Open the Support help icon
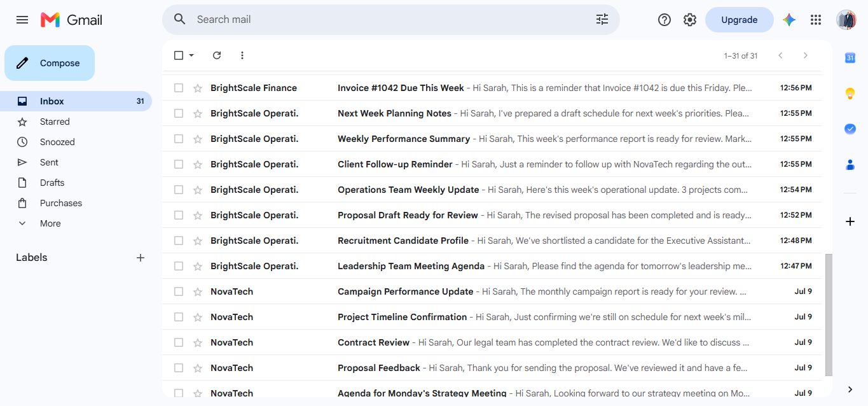 pyautogui.click(x=665, y=20)
